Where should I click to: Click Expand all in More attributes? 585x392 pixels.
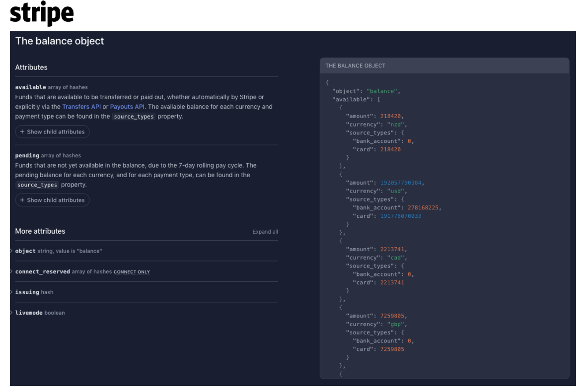click(x=265, y=232)
